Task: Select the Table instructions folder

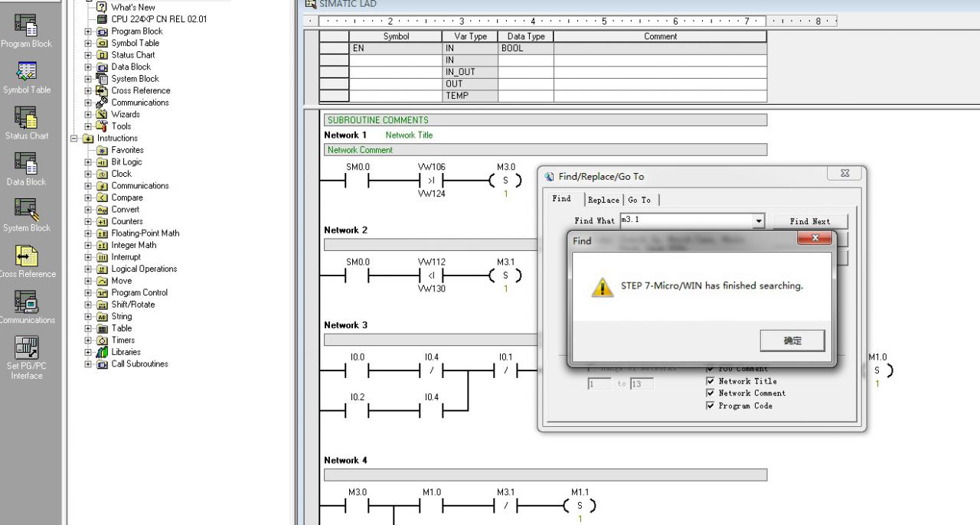Action: pyautogui.click(x=121, y=328)
